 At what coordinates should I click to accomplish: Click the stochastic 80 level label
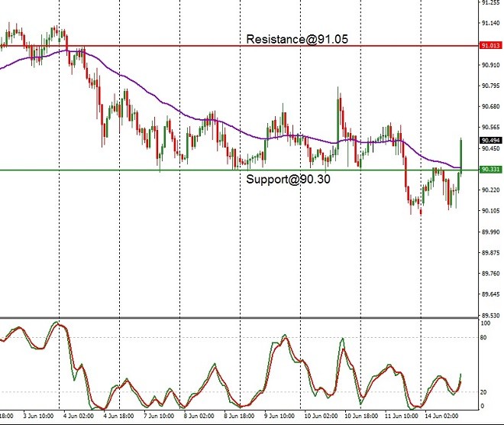(483, 338)
